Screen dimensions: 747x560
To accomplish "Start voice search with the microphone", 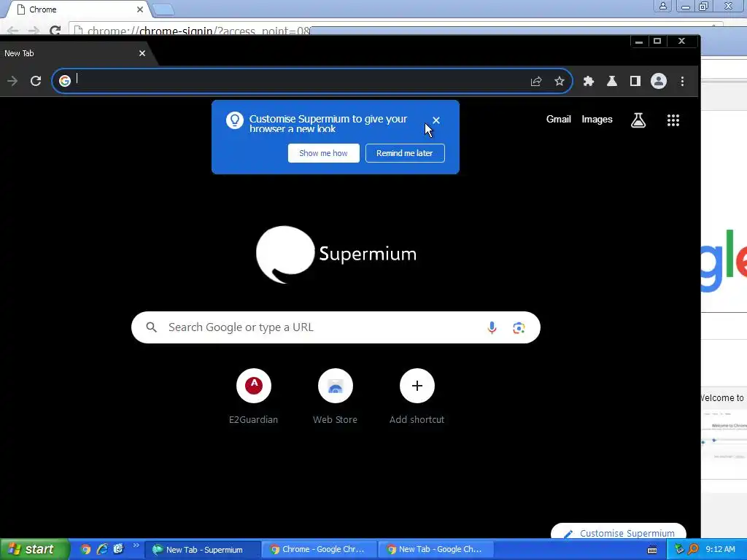I will [492, 327].
